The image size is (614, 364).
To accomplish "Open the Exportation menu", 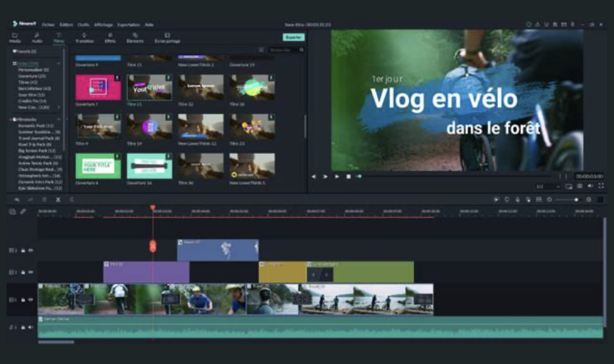I will [x=128, y=24].
